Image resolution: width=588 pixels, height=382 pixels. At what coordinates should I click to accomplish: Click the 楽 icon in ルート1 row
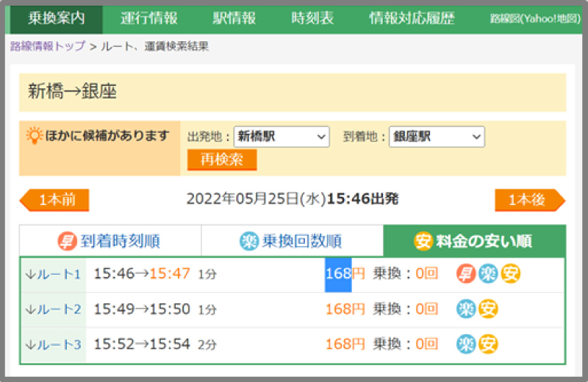(488, 274)
